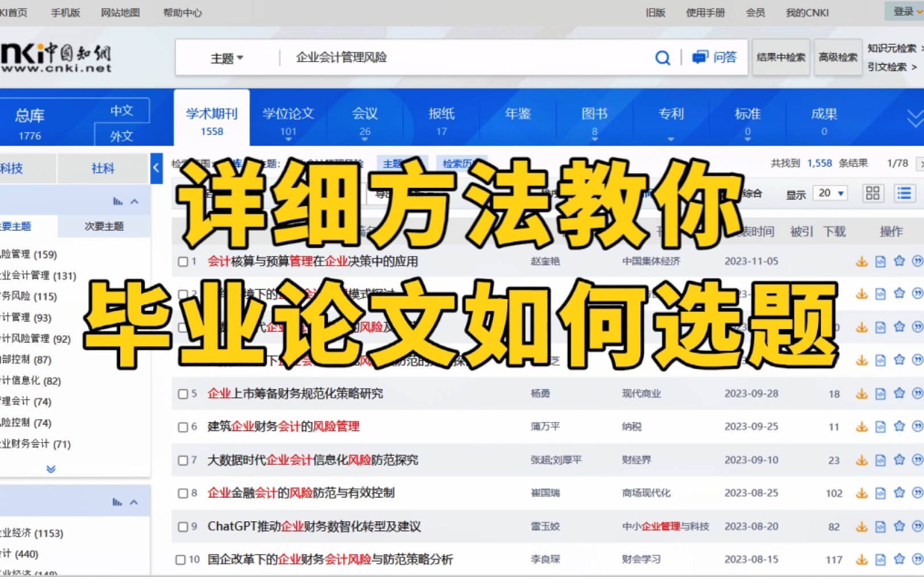924x577 pixels.
Task: Favorite the article by 崔国瑞
Action: tap(900, 493)
